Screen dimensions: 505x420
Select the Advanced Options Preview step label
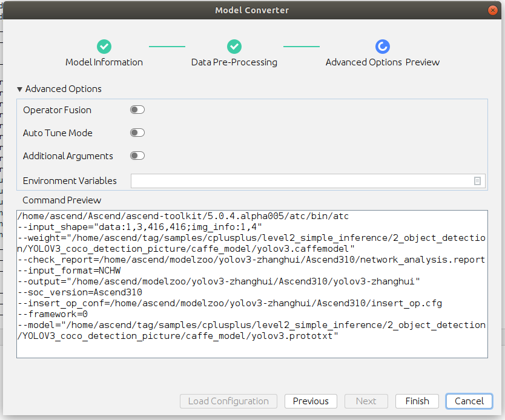383,62
